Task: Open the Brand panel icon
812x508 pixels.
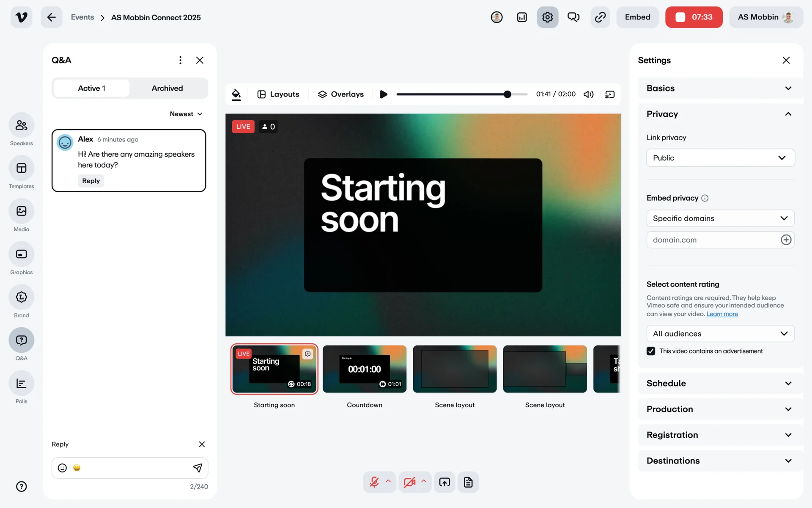Action: click(21, 297)
